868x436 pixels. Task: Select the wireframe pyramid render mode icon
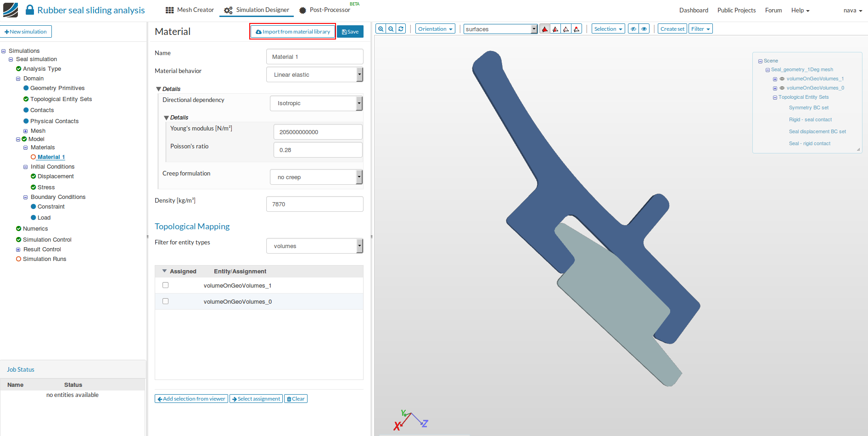coord(566,29)
